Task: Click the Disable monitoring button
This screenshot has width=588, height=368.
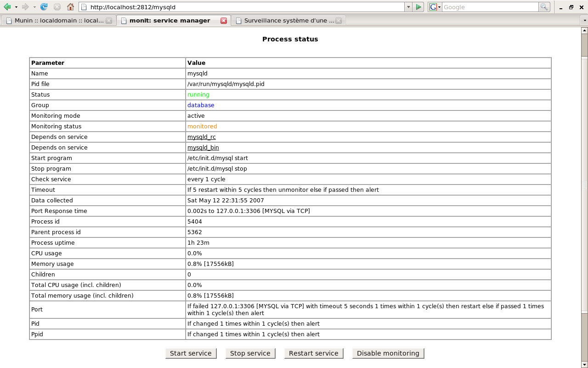Action: coord(388,353)
